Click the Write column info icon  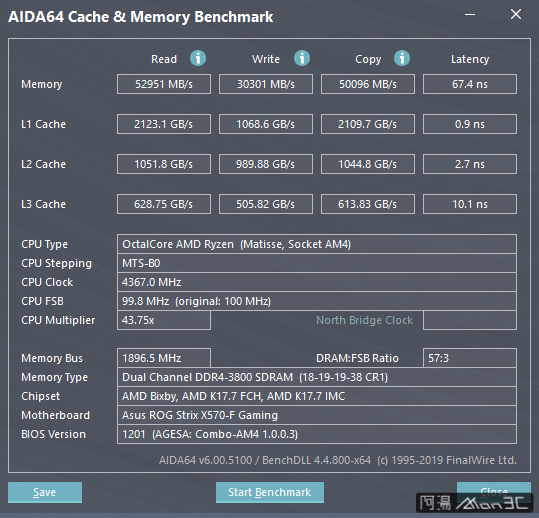(x=302, y=58)
